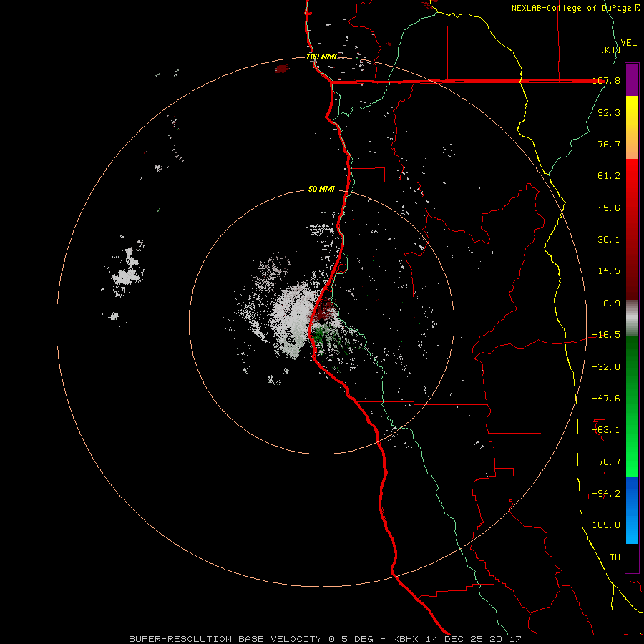This screenshot has height=644, width=644.
Task: Click the -16.5 legend value
Action: click(x=606, y=335)
